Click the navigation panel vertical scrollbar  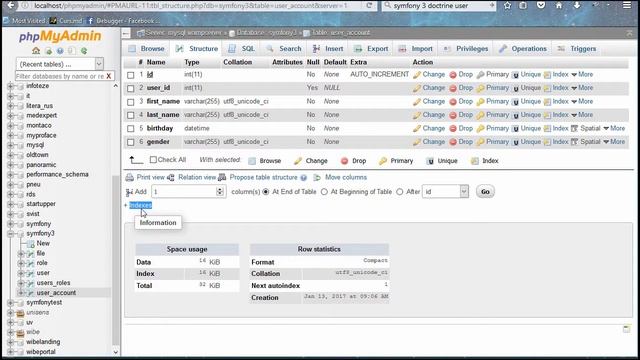click(x=116, y=261)
